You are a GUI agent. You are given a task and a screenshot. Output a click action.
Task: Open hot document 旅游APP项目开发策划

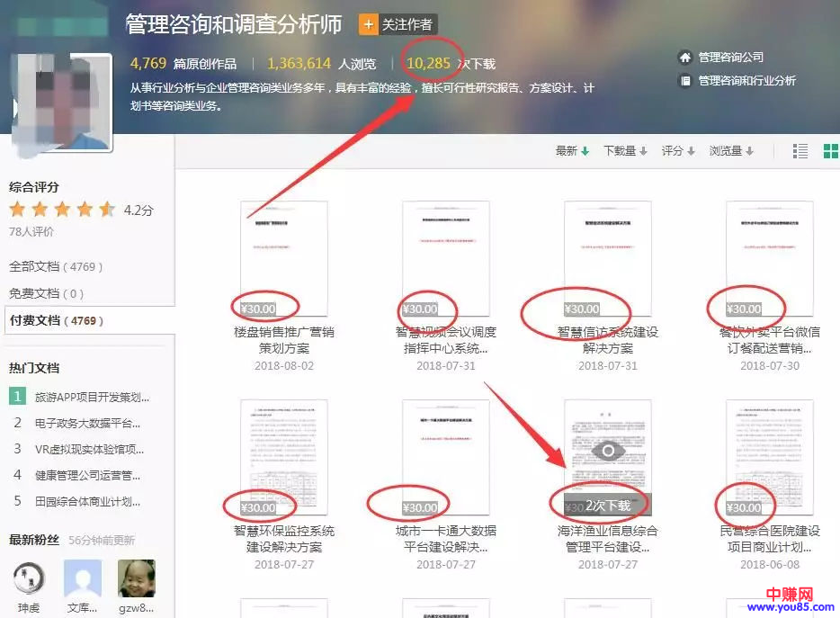(92, 397)
